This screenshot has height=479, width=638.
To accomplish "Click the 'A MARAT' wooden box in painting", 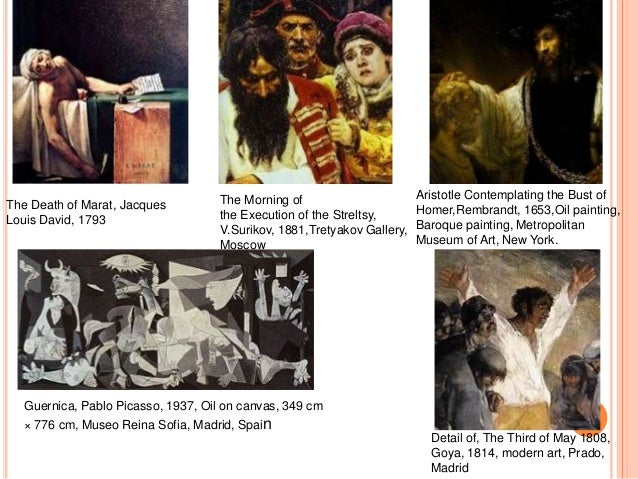I will pyautogui.click(x=142, y=142).
